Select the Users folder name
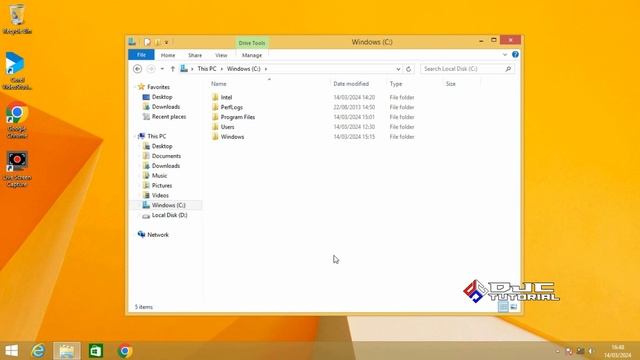This screenshot has width=640, height=360. point(227,127)
